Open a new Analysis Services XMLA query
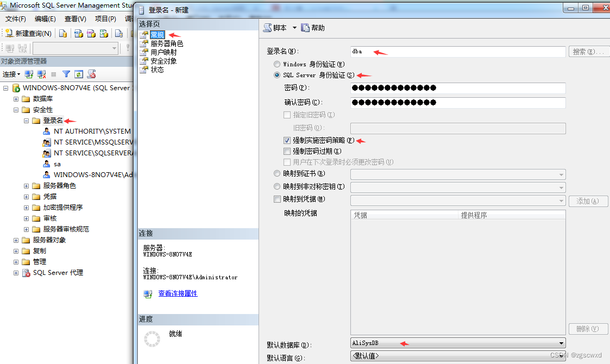Image resolution: width=610 pixels, height=364 pixels. [x=104, y=34]
